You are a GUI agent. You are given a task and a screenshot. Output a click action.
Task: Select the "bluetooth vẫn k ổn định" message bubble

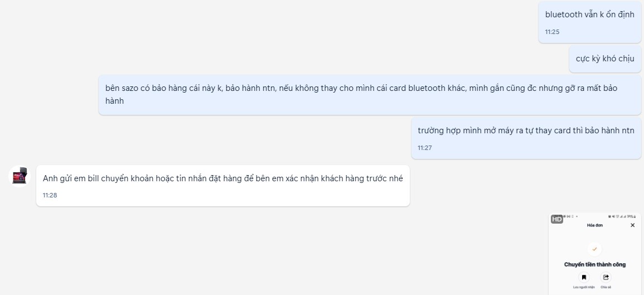pyautogui.click(x=590, y=22)
